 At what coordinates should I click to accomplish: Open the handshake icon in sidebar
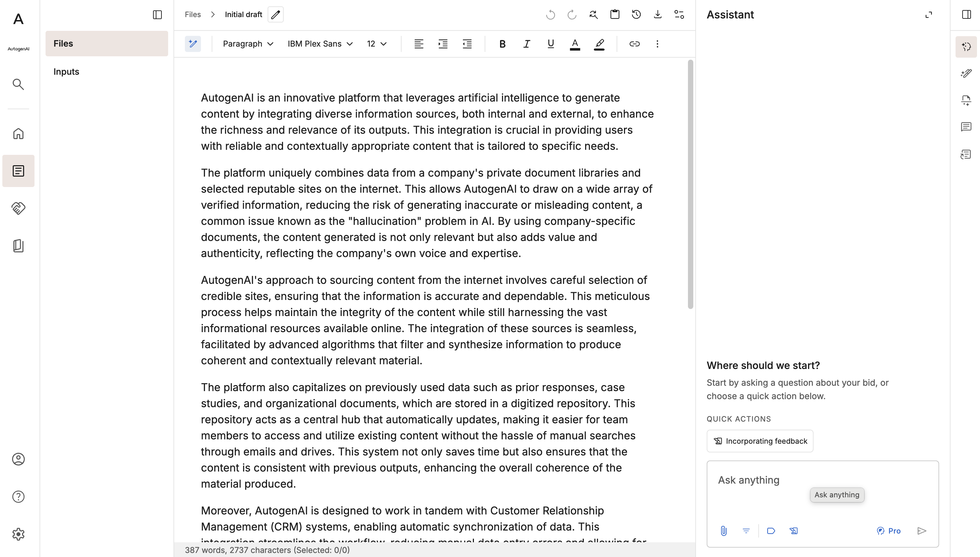tap(18, 208)
